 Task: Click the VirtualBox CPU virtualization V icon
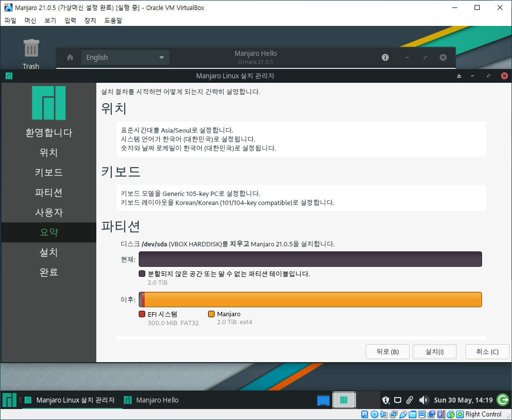click(441, 415)
